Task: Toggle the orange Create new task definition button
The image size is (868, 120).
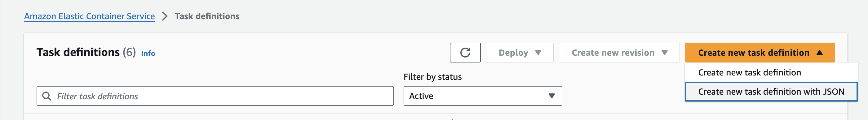Action: pos(760,53)
